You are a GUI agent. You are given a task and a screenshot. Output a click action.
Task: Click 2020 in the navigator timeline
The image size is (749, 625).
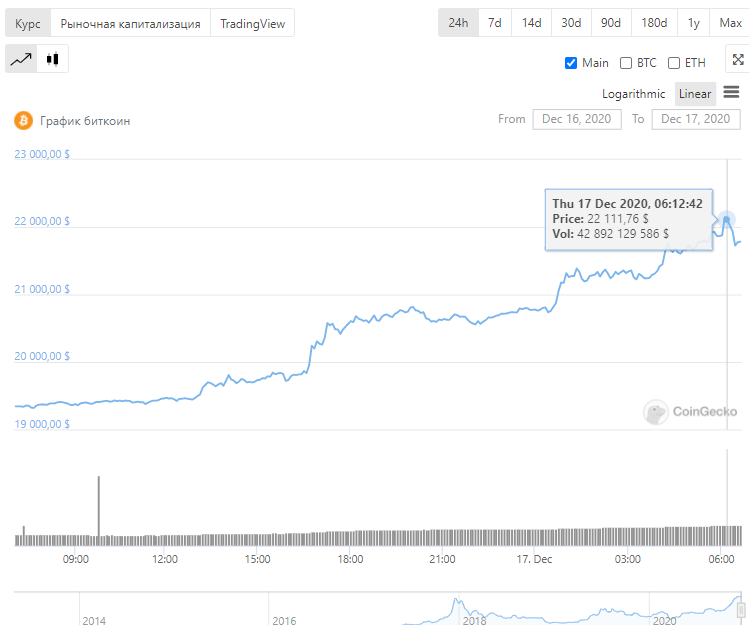tap(664, 620)
